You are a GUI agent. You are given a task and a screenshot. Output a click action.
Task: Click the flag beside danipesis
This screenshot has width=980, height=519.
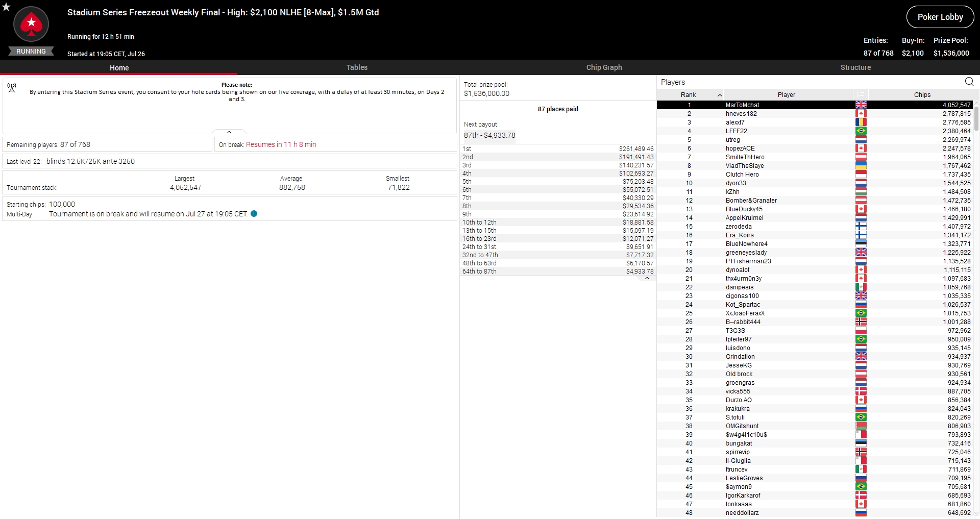pos(861,287)
